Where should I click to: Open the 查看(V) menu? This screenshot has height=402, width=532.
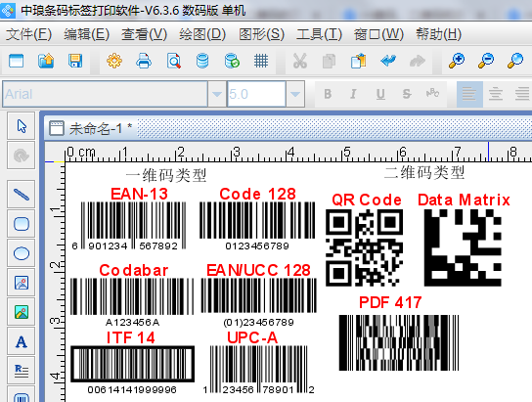pos(144,34)
